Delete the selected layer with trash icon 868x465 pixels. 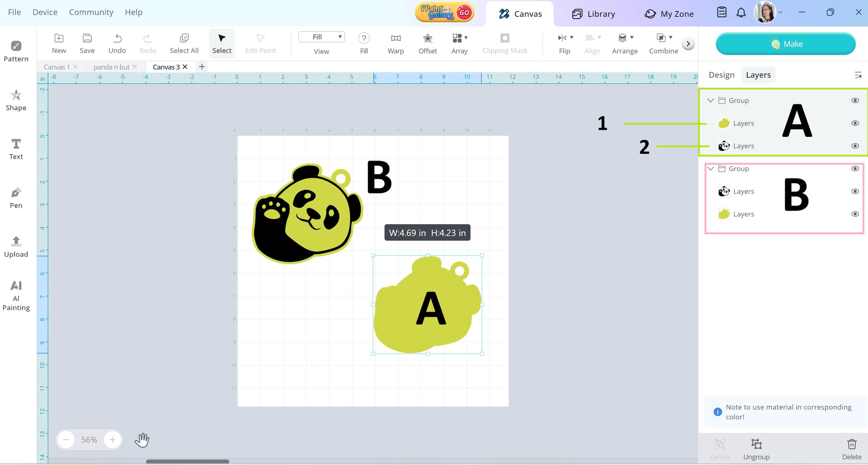pyautogui.click(x=851, y=449)
